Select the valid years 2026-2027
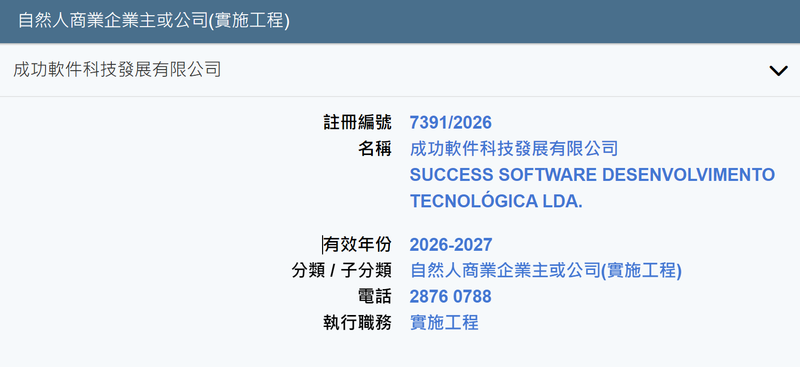Screen dimensions: 800x367 coord(451,244)
